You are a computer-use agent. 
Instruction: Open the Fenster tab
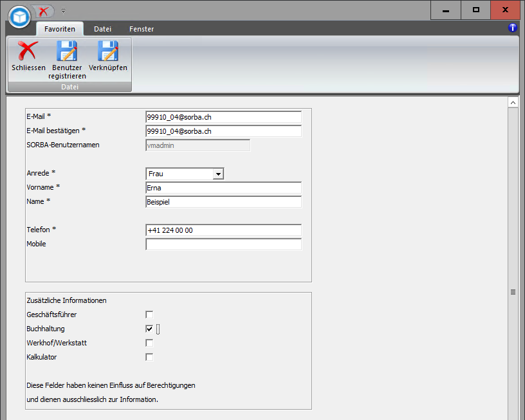coord(142,29)
